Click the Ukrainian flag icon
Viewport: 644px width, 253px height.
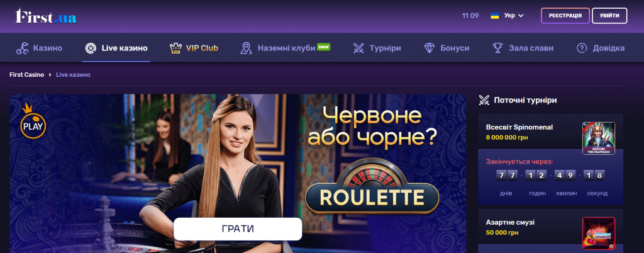(x=495, y=16)
